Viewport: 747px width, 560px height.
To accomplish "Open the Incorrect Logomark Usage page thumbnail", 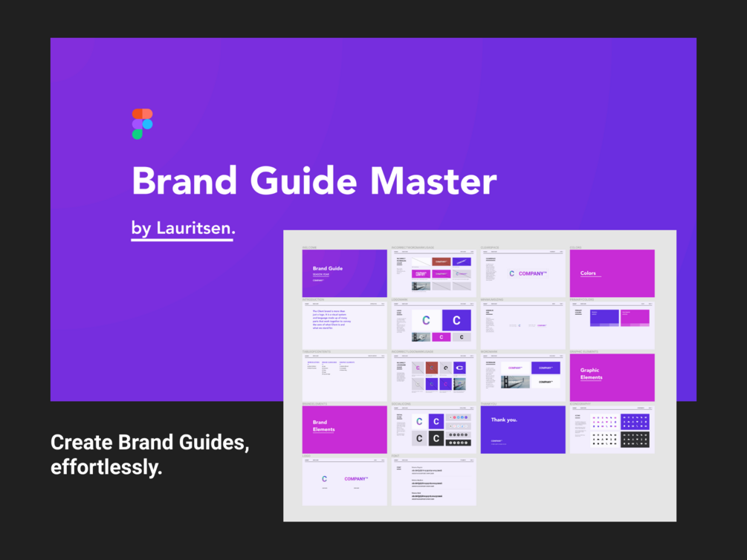I will pyautogui.click(x=433, y=377).
